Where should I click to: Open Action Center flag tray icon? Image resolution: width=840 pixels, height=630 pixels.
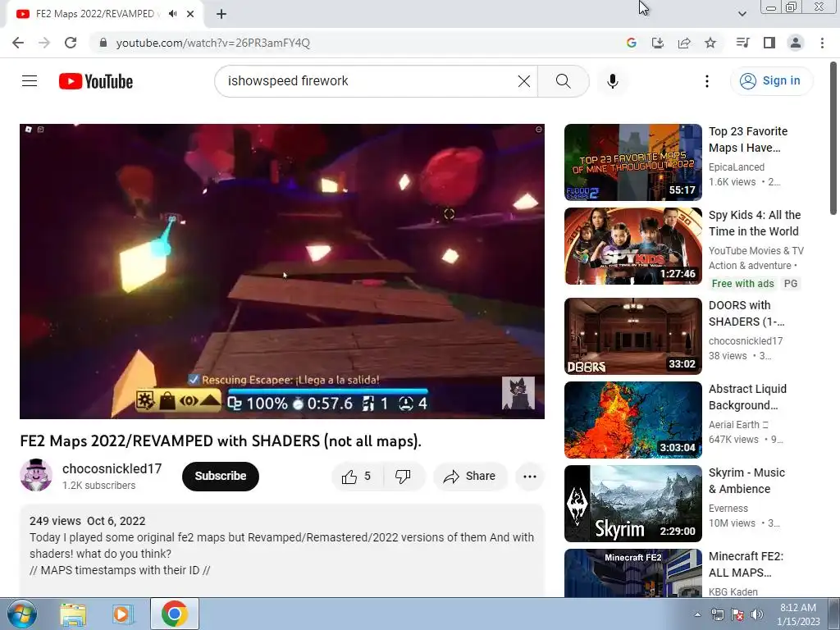pyautogui.click(x=737, y=614)
